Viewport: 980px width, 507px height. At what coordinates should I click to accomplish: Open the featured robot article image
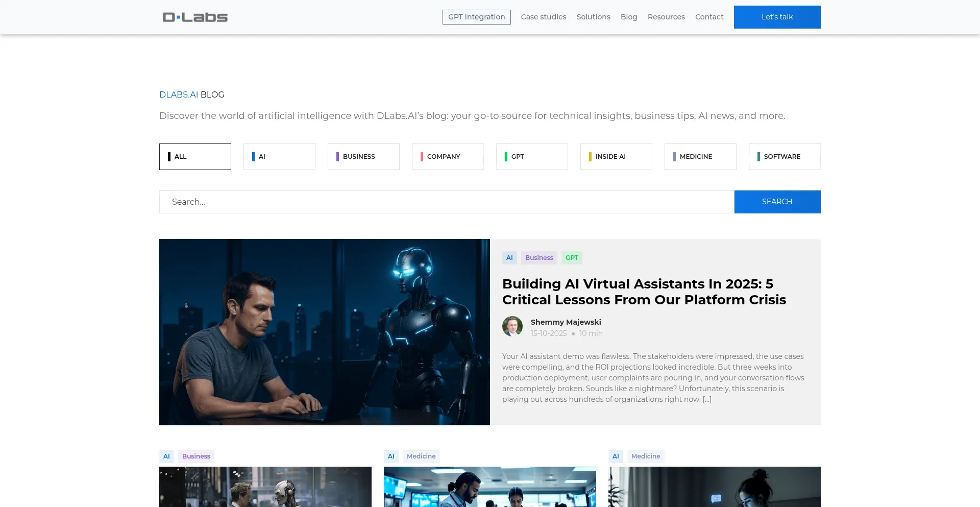point(325,332)
